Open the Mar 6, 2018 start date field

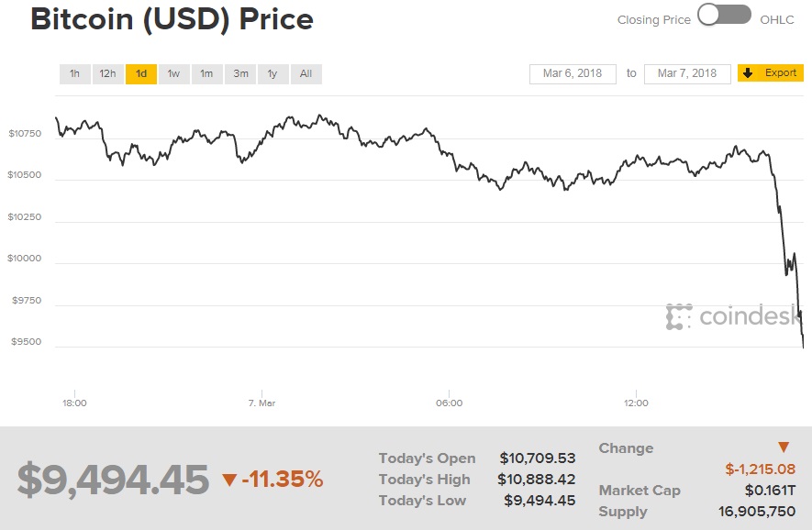coord(573,73)
